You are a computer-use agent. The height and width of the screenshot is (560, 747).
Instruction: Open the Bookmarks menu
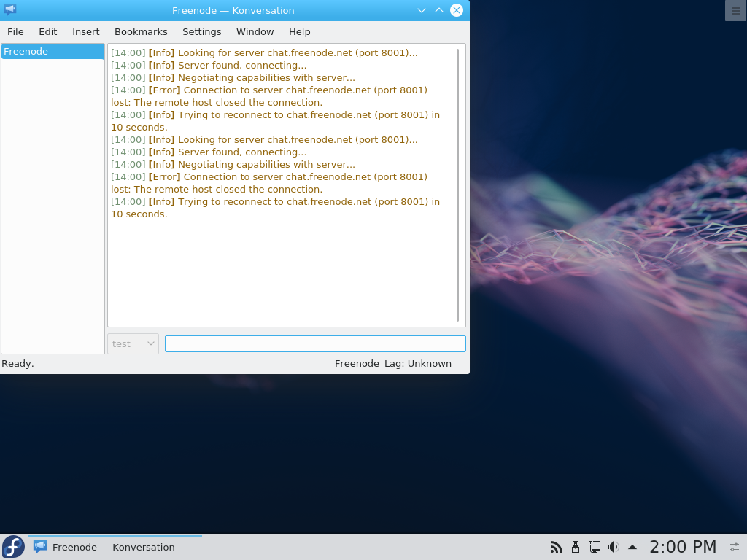[141, 31]
